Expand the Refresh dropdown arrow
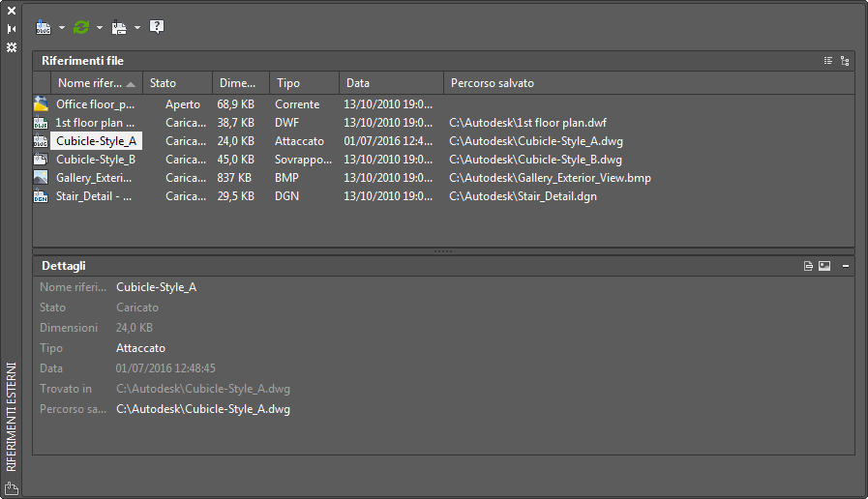868x499 pixels. point(100,28)
